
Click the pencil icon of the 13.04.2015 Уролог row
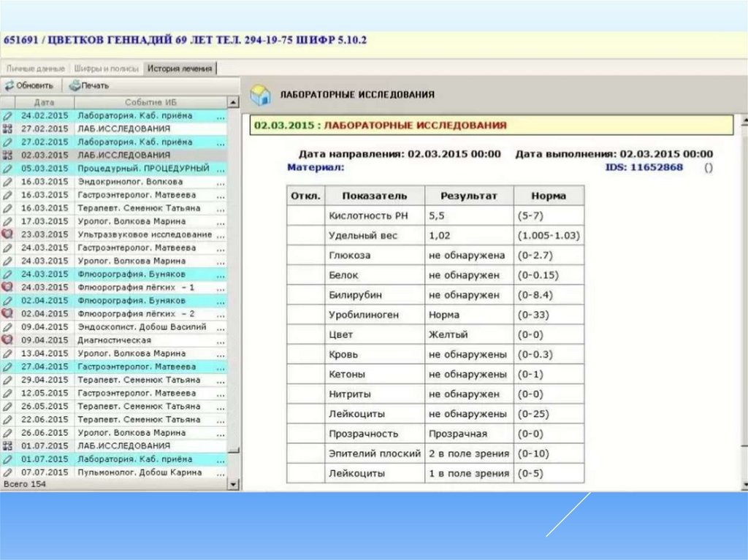pyautogui.click(x=7, y=353)
